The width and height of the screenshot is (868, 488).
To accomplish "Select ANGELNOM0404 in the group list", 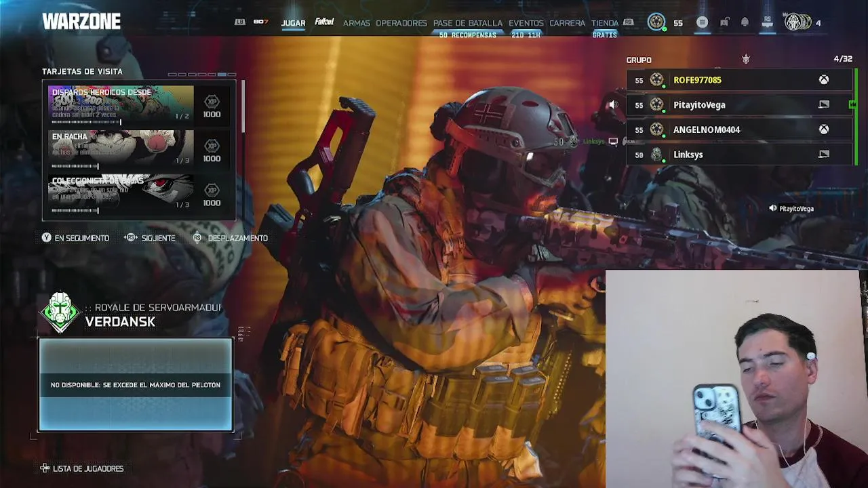I will [x=739, y=129].
